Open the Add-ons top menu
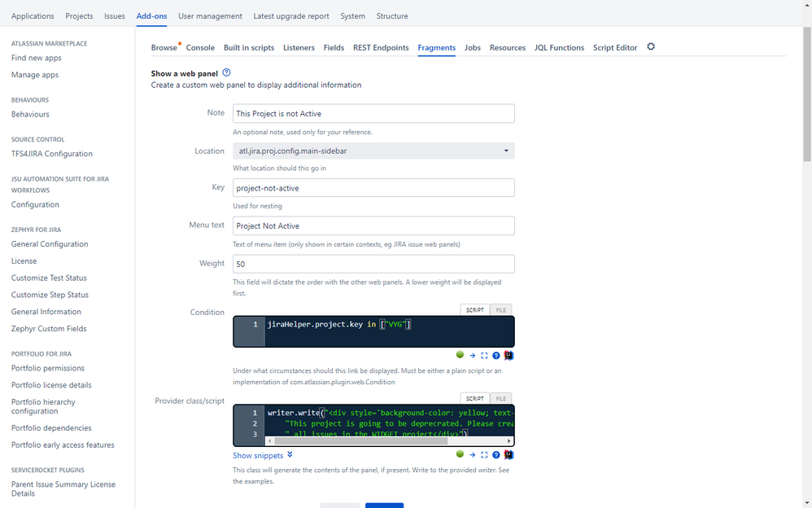 [x=151, y=16]
